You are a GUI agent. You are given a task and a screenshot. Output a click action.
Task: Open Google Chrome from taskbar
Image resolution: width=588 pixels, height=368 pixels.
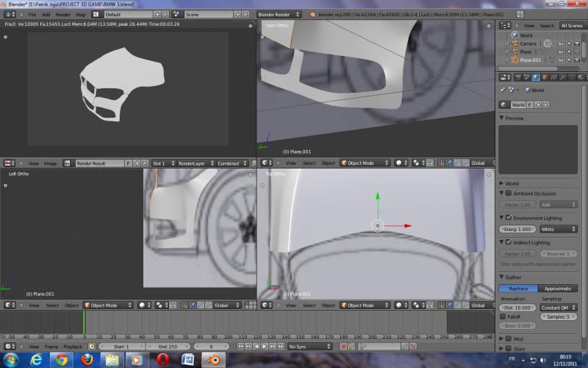click(62, 360)
